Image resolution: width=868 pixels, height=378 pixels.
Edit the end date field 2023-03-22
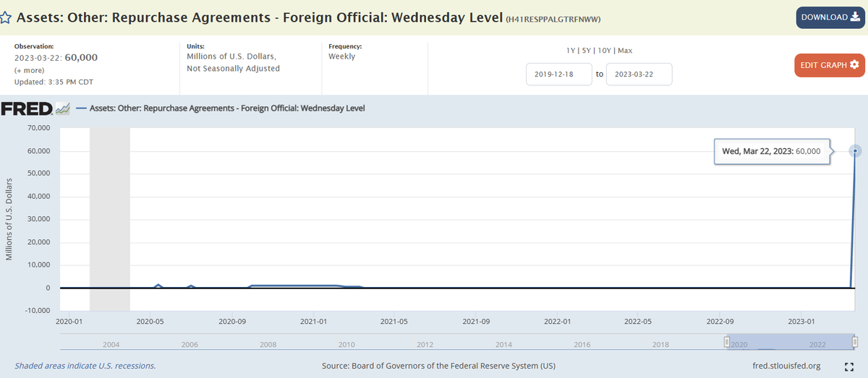[639, 74]
